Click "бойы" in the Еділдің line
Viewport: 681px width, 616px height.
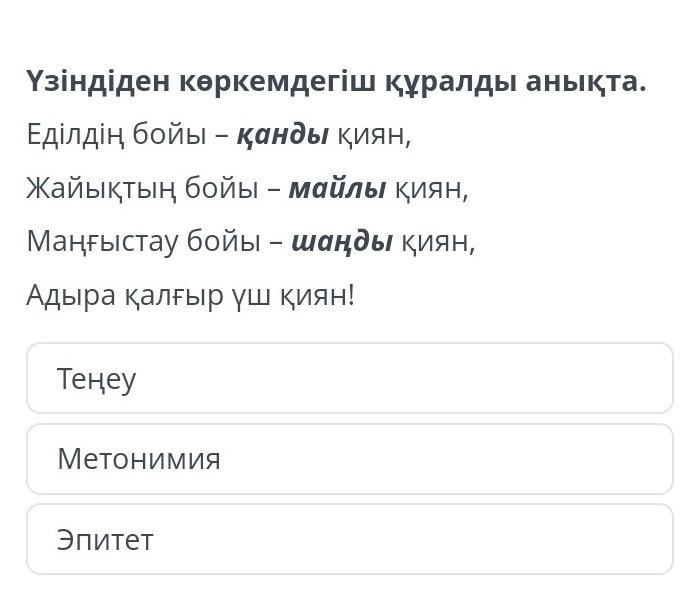tap(170, 135)
